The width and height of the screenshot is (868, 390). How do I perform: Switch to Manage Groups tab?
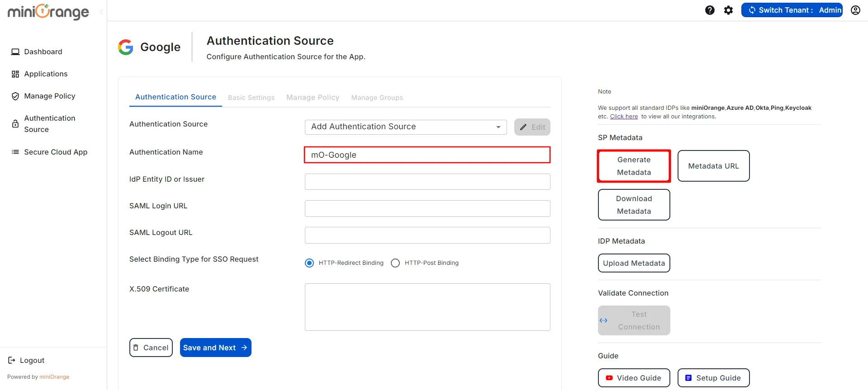coord(377,98)
